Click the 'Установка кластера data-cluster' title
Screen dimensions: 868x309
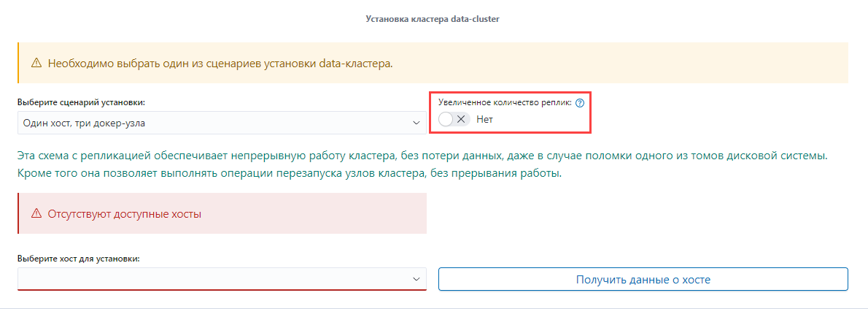point(433,19)
